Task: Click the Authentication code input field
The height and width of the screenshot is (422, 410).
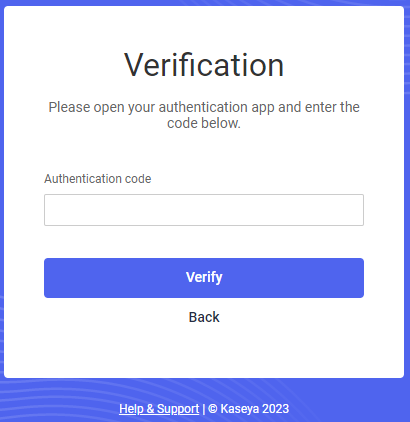Action: 204,210
